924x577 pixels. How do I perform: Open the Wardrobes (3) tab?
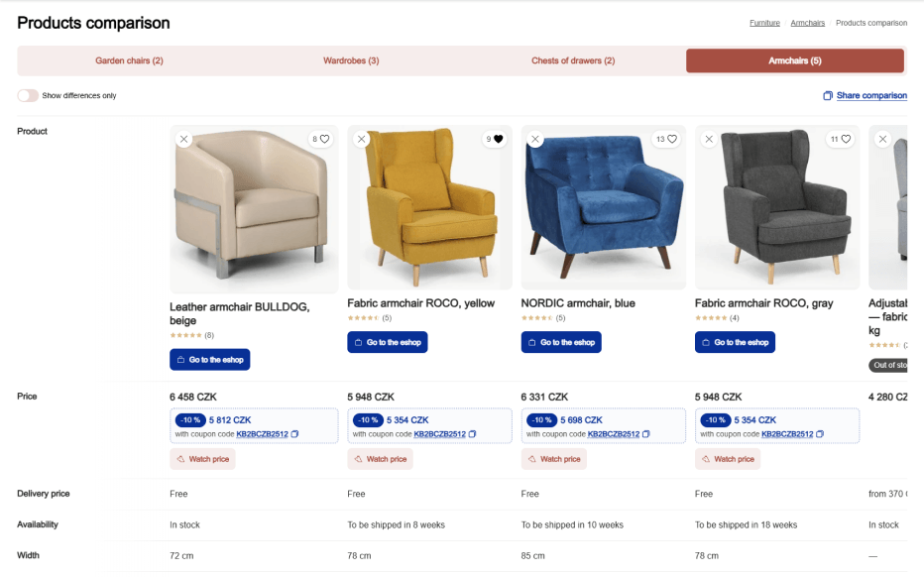351,61
